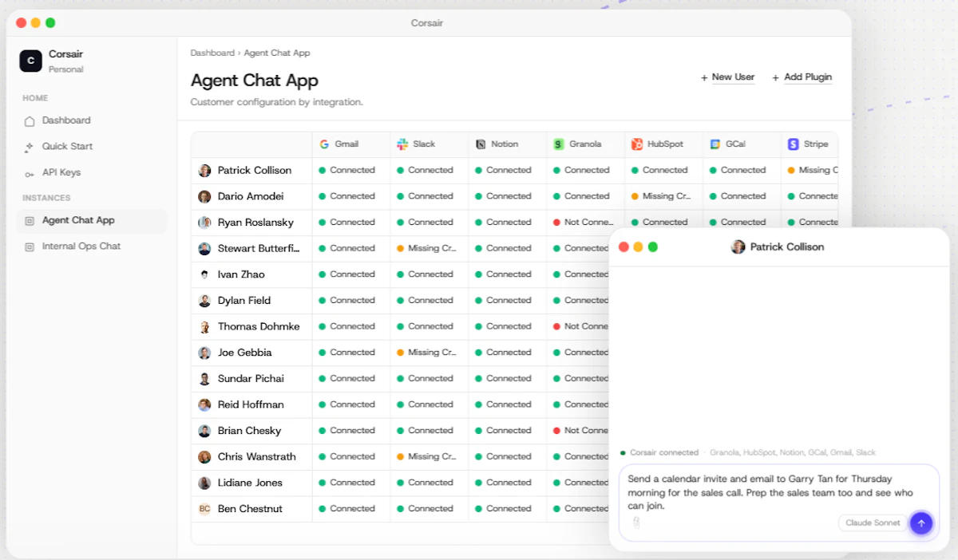The image size is (958, 560).
Task: Click the connected plugins list above chat input
Action: pos(793,453)
